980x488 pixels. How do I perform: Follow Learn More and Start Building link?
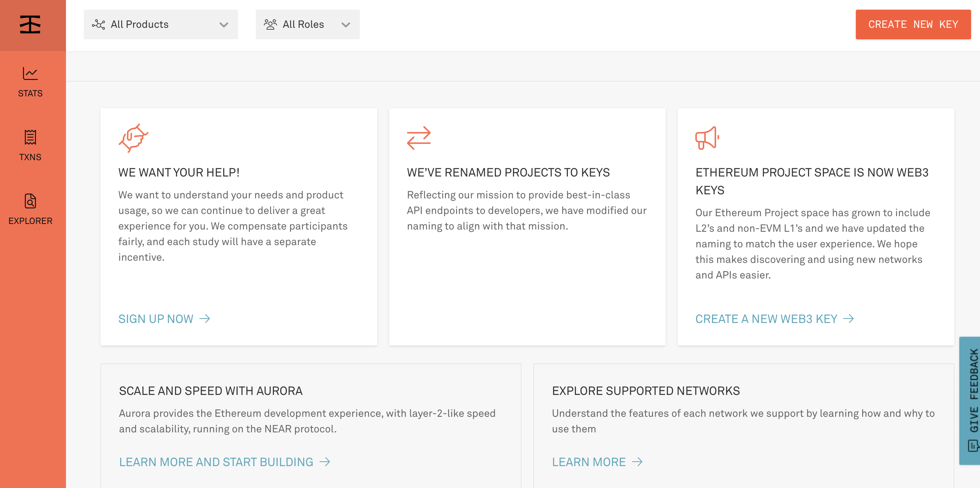[225, 462]
